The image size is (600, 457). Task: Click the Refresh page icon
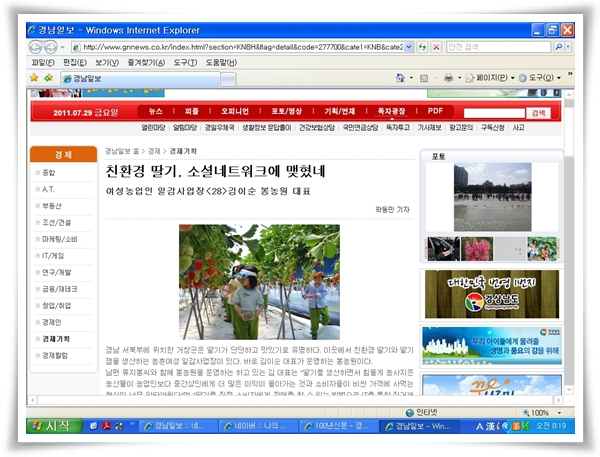(x=422, y=47)
